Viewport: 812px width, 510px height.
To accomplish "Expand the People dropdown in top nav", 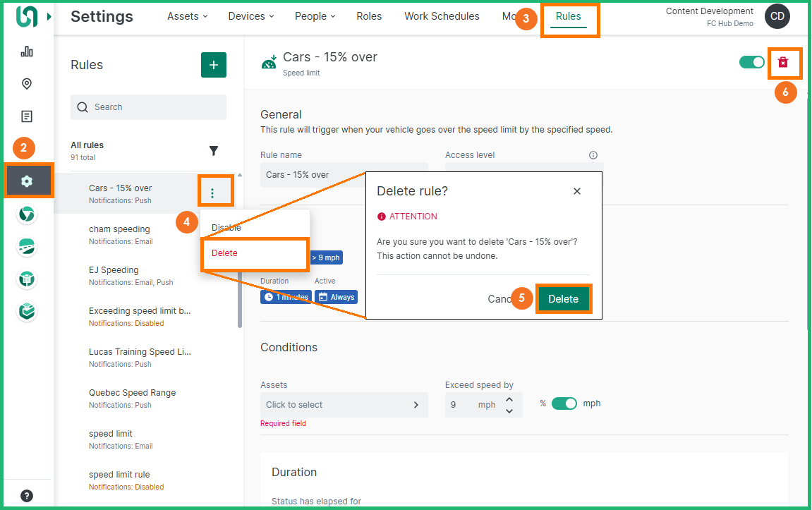I will [x=315, y=16].
